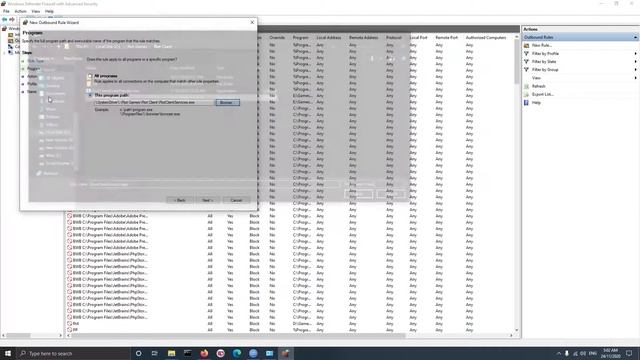Image resolution: width=640 pixels, height=360 pixels.
Task: Click Export List... in the Actions pane
Action: pos(542,94)
